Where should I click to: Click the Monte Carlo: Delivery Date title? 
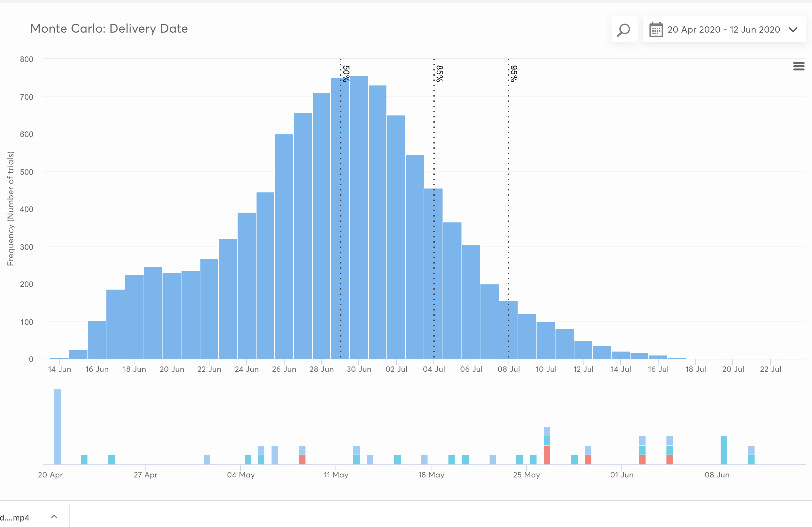pyautogui.click(x=109, y=29)
